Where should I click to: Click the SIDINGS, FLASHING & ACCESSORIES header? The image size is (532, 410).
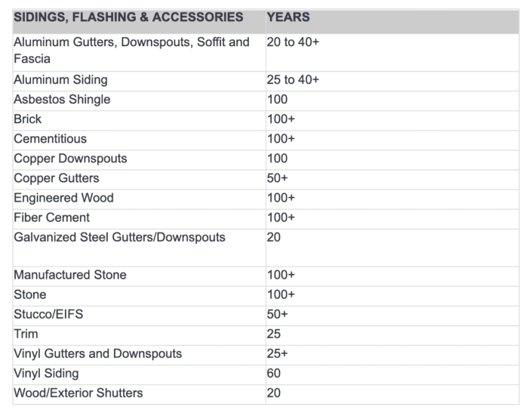click(x=128, y=17)
